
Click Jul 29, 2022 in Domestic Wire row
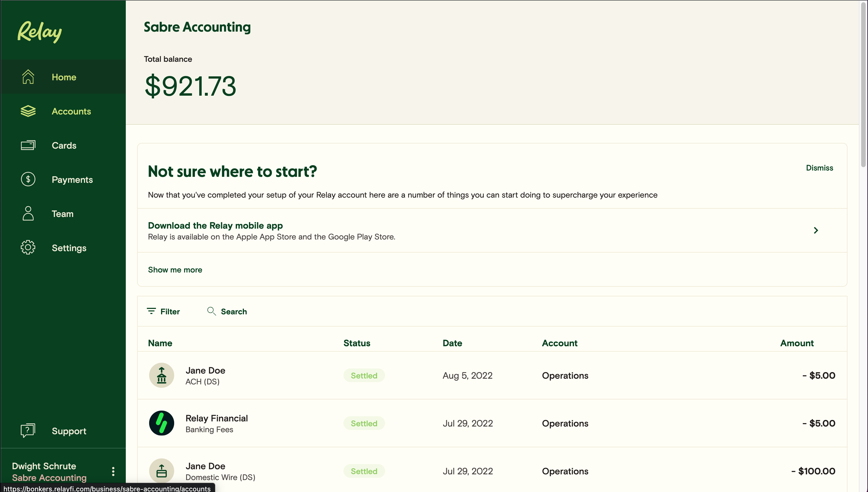click(468, 471)
